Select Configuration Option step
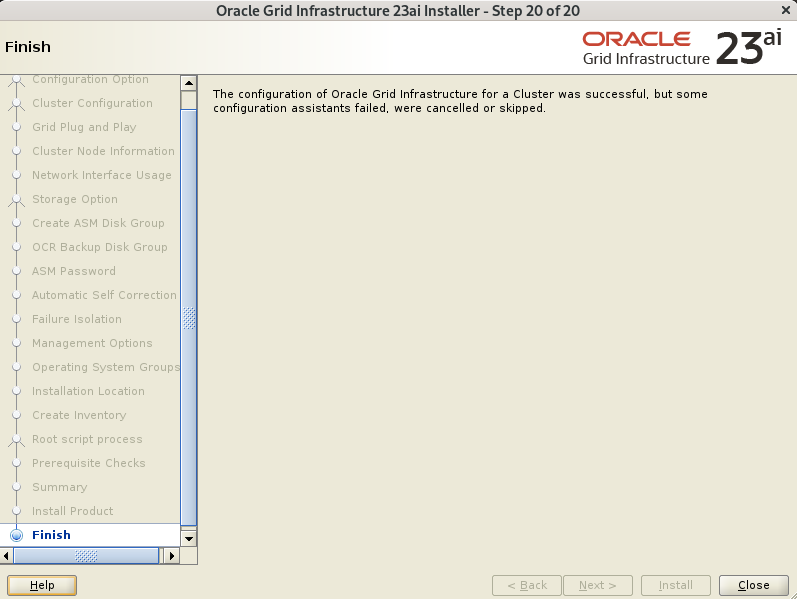This screenshot has height=599, width=797. pos(90,79)
